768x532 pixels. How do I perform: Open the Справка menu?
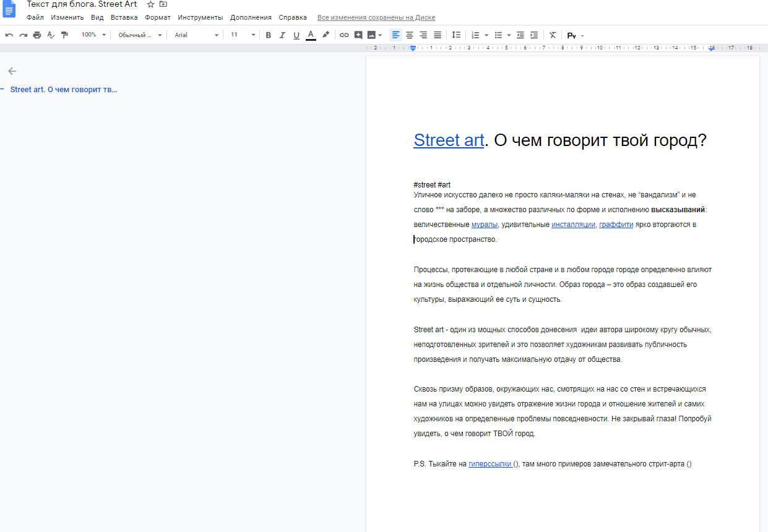point(293,17)
